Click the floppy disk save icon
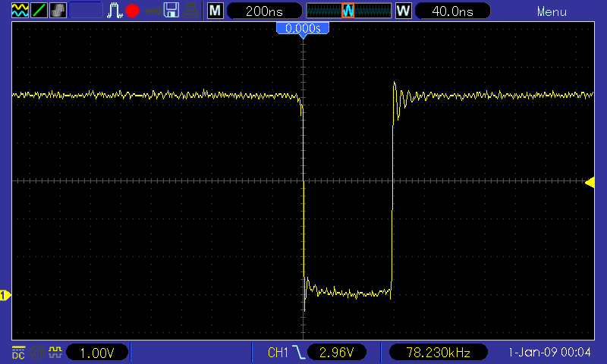 click(171, 11)
